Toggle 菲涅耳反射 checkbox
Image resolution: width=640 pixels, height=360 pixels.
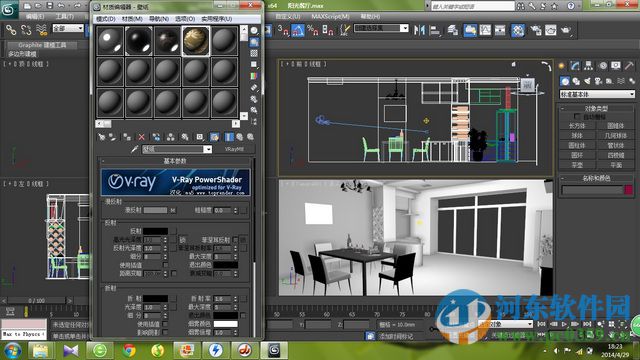click(x=235, y=240)
